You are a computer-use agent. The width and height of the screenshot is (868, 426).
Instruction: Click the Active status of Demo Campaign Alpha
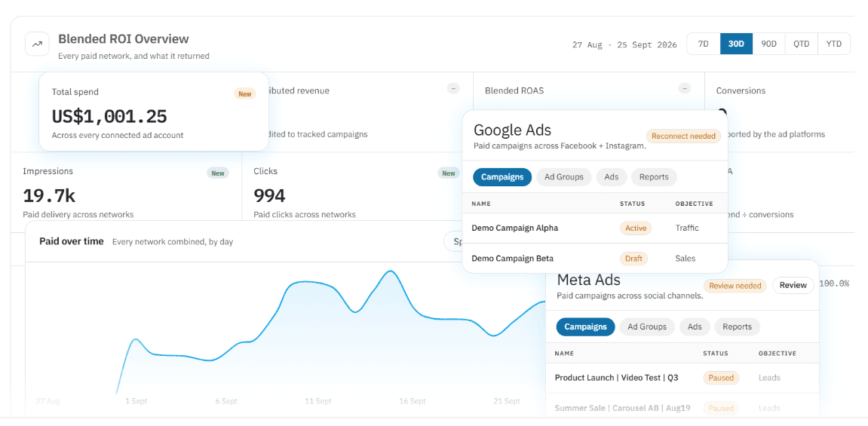tap(636, 228)
